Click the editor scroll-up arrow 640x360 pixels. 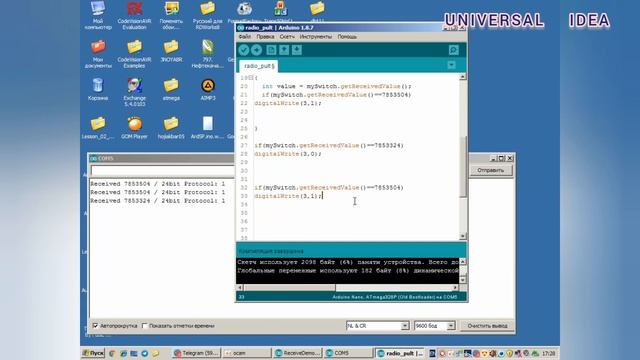(x=463, y=77)
